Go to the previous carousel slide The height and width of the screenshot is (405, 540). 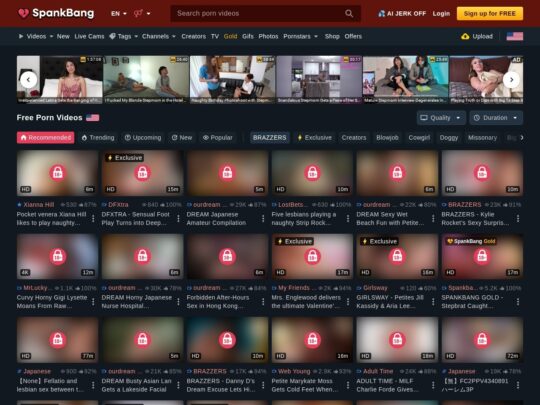[x=29, y=80]
